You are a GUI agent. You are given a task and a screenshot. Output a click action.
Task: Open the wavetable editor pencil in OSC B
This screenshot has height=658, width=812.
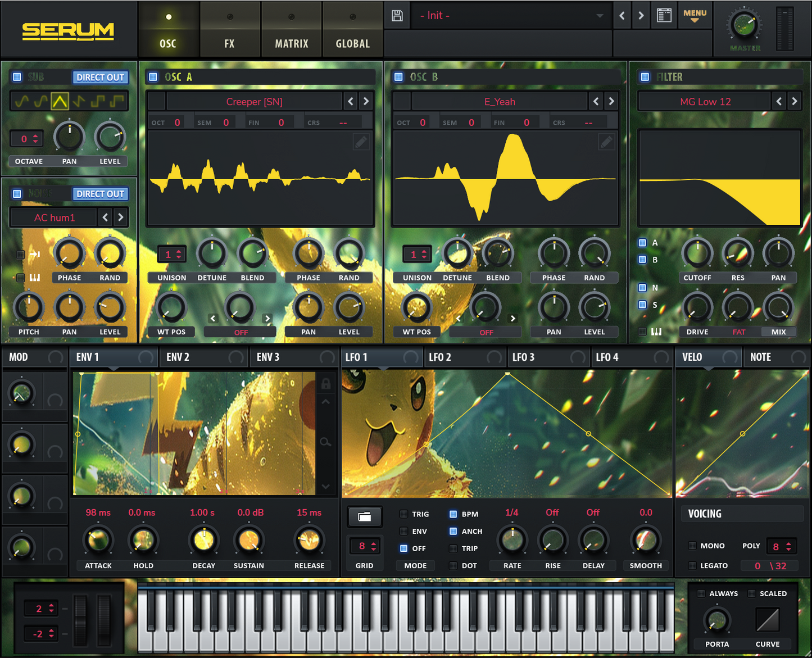click(606, 142)
